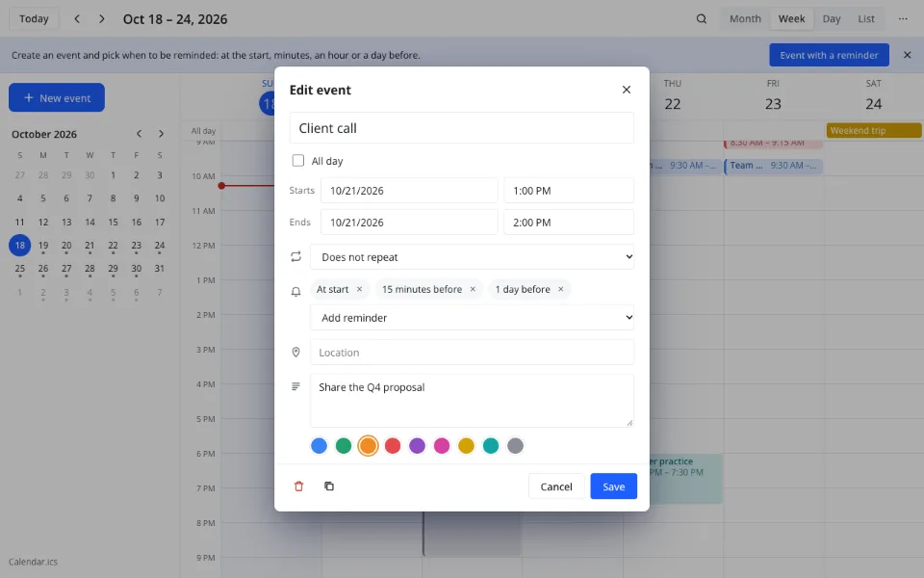Go to next week in toolbar
The width and height of the screenshot is (924, 578).
click(x=102, y=19)
